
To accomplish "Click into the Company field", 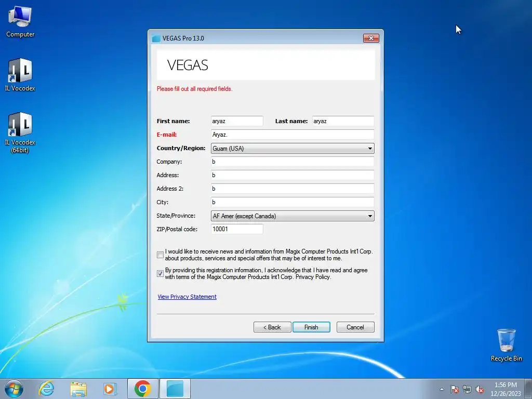I will point(292,162).
